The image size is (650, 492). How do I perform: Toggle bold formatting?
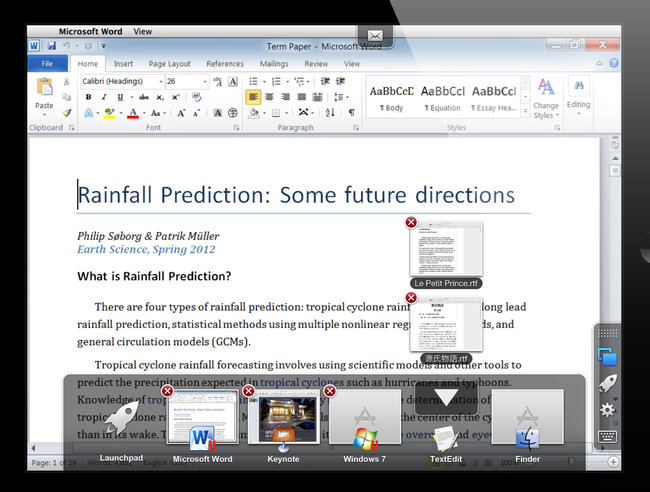(x=88, y=97)
